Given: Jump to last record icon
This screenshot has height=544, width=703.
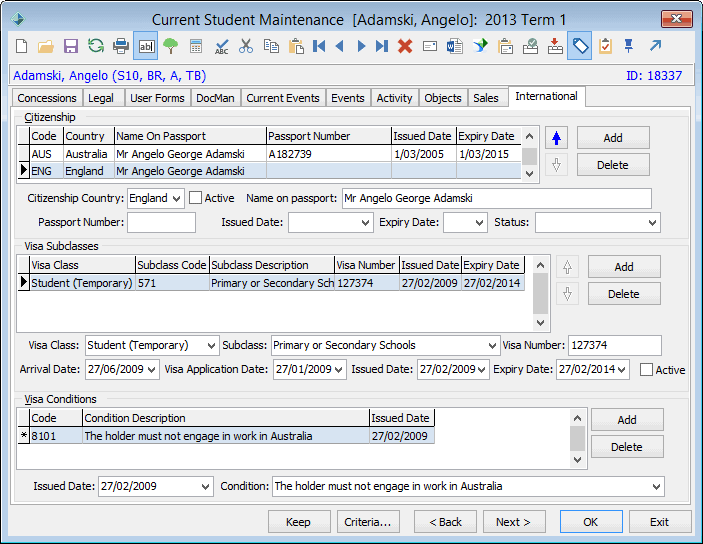Looking at the screenshot, I should [382, 46].
